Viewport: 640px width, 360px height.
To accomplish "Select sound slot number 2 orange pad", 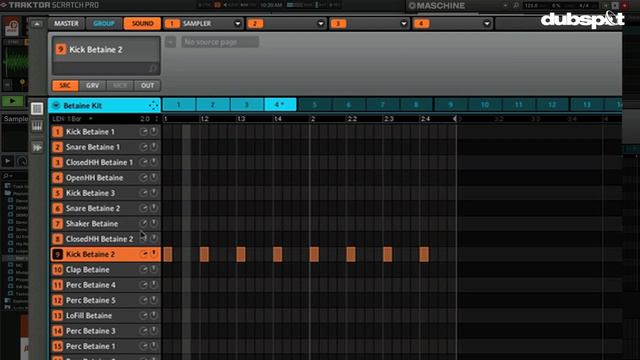I will tap(58, 147).
